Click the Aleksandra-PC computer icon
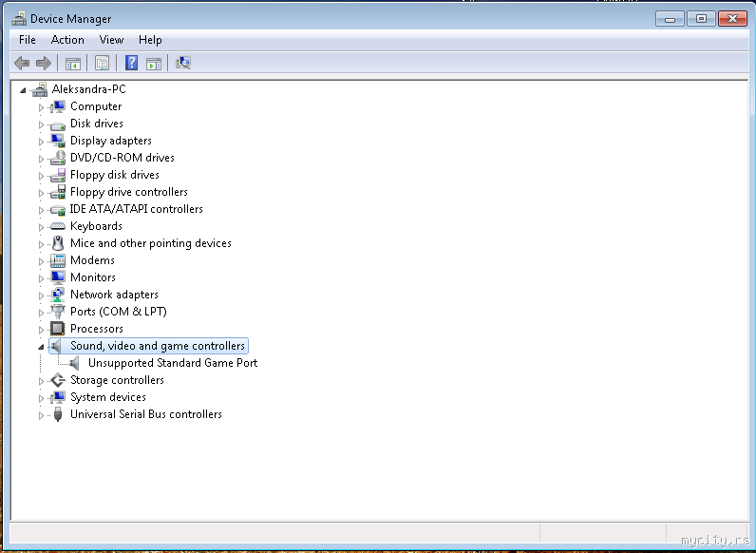 [x=40, y=89]
